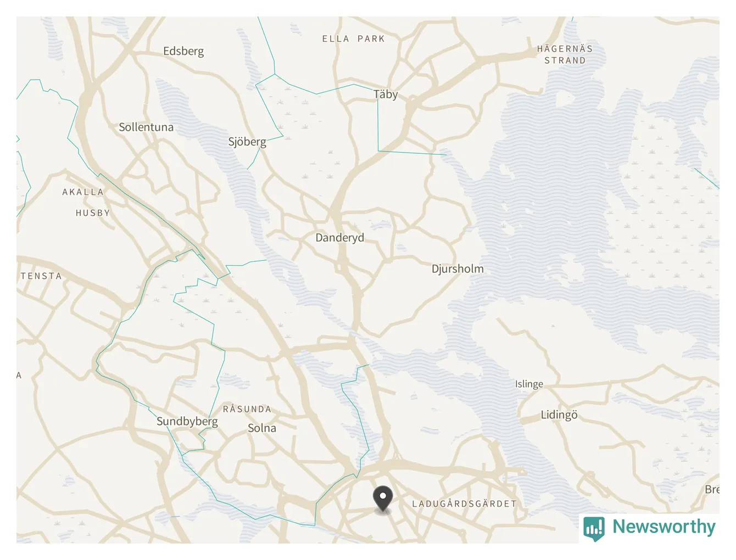
Task: Select the Tensta district label
Action: click(x=41, y=276)
